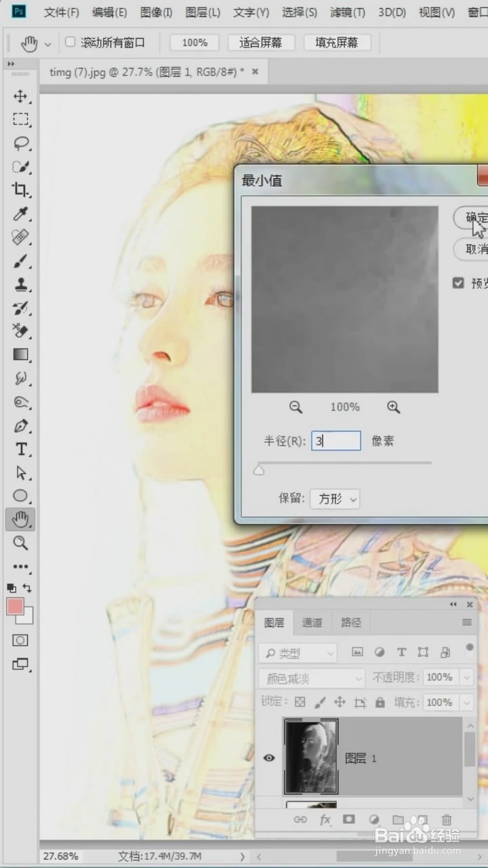Click the delete layer trash icon
Screen dimensions: 488x868
[x=446, y=820]
